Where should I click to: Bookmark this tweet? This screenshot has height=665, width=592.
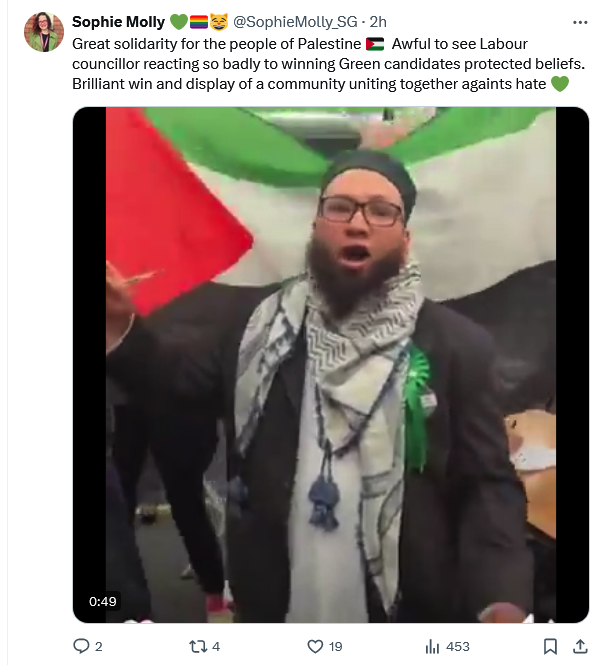pos(550,646)
